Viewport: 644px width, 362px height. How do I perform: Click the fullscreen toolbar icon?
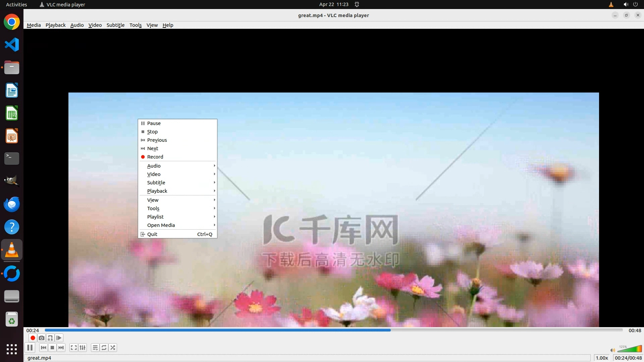[74, 348]
